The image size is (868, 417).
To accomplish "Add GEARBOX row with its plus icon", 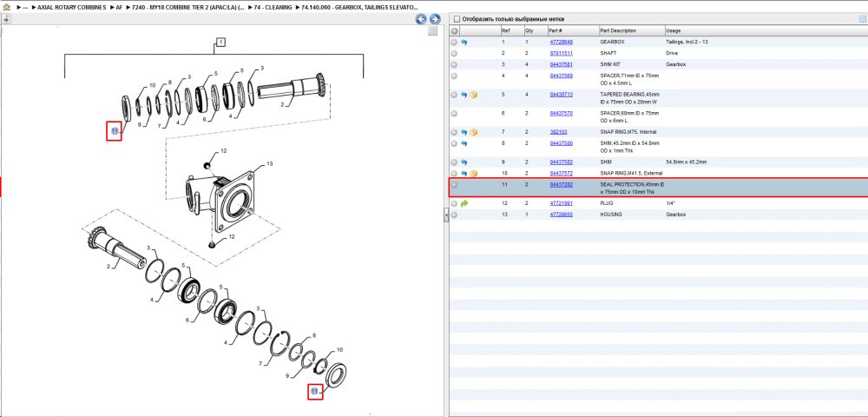I will coord(454,42).
